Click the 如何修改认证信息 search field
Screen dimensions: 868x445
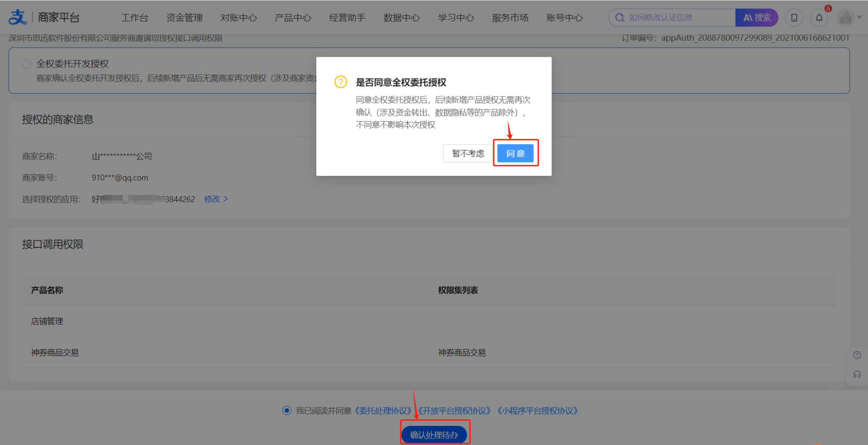coord(672,18)
